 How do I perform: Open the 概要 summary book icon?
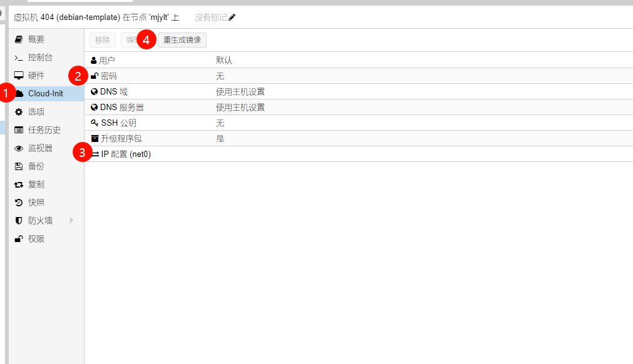[19, 39]
